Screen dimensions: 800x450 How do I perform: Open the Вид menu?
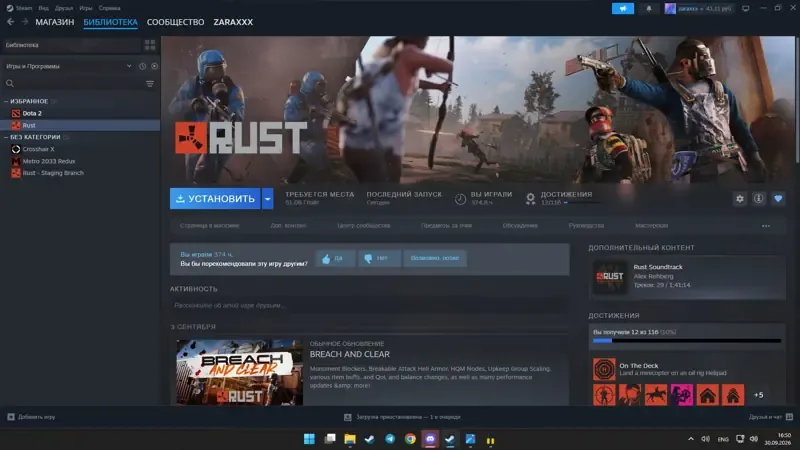(x=43, y=8)
